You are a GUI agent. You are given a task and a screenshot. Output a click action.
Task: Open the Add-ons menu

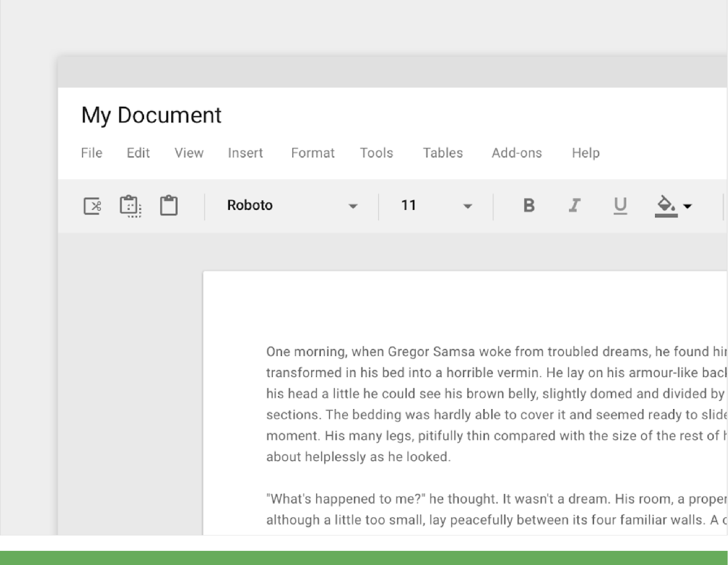[517, 153]
